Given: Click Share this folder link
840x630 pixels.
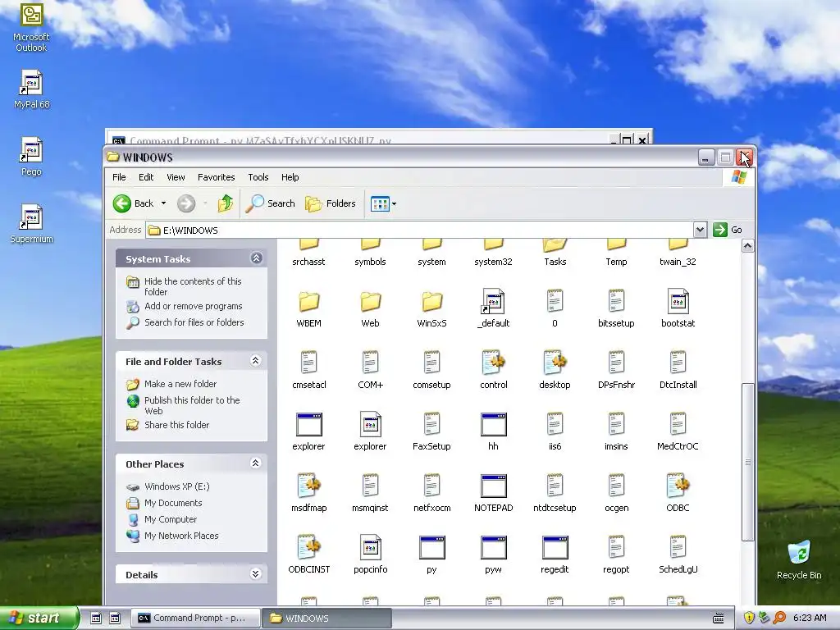Looking at the screenshot, I should click(177, 425).
